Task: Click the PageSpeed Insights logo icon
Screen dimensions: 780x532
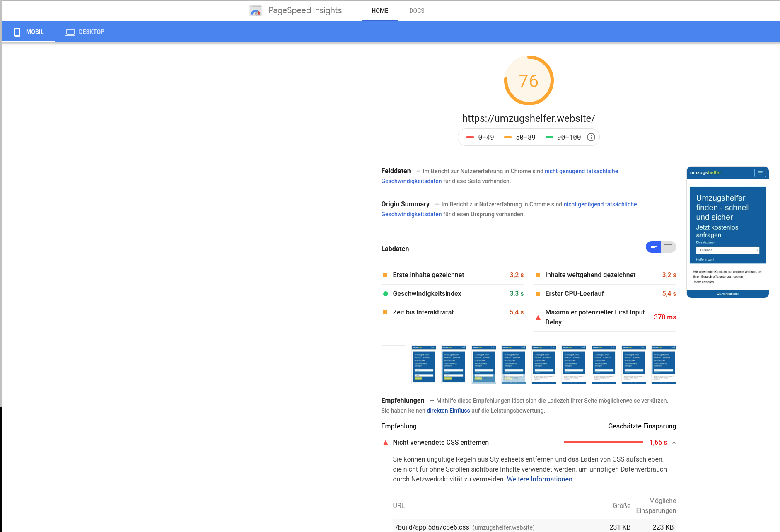Action: pos(256,11)
